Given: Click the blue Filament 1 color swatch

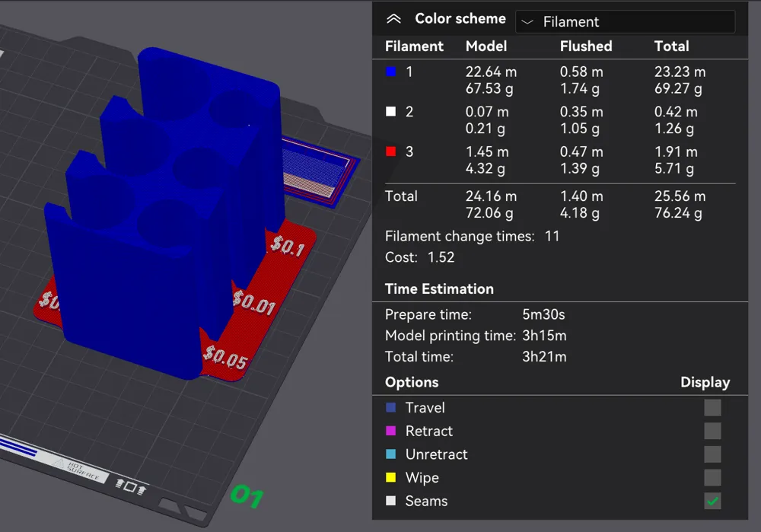Looking at the screenshot, I should click(391, 72).
